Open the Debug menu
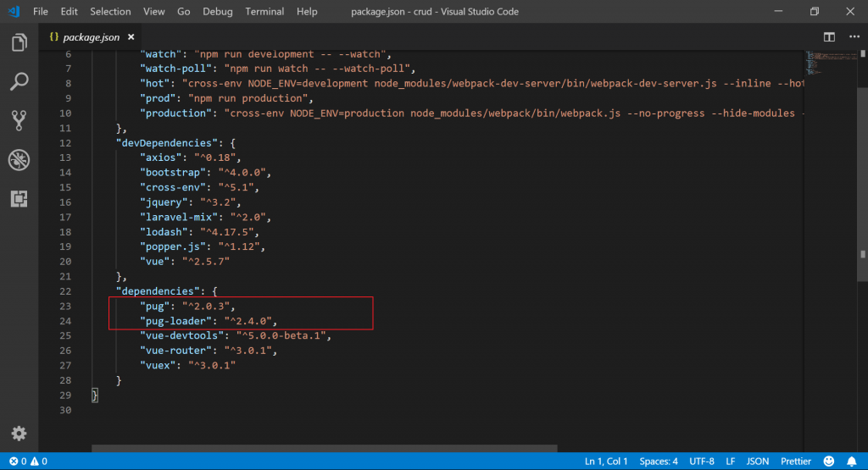 pos(218,12)
